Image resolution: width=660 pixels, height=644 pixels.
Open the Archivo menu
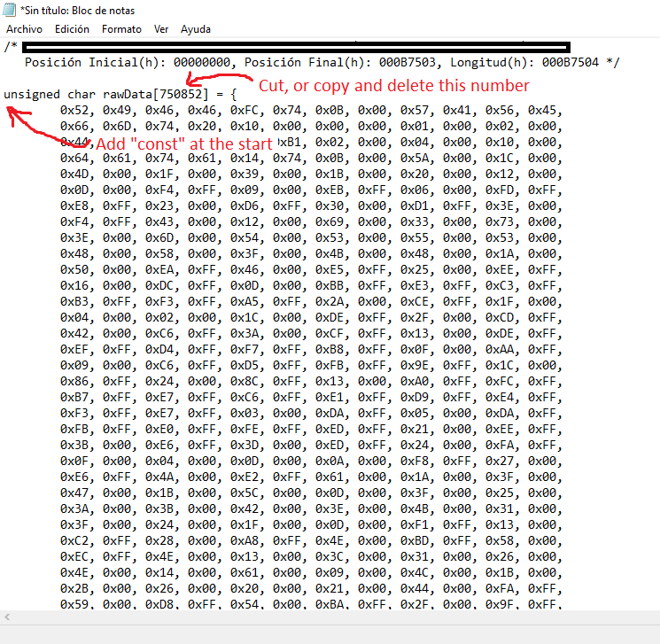[x=25, y=29]
